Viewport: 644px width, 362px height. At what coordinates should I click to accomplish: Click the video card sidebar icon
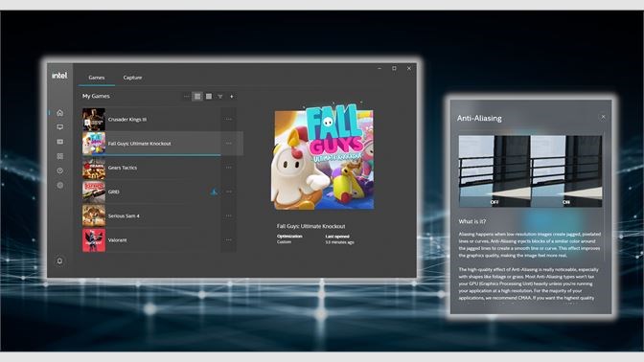tap(60, 142)
